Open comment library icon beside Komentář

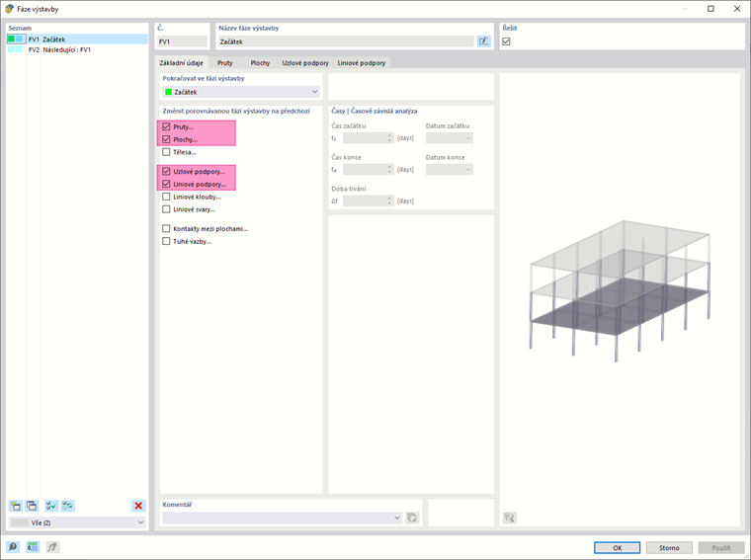(x=411, y=518)
